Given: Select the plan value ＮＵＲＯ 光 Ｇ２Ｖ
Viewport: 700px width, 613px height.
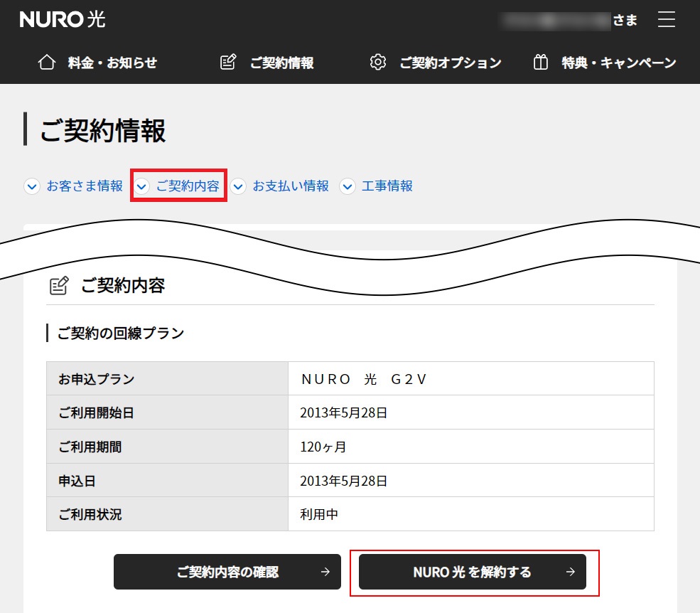Looking at the screenshot, I should (365, 379).
